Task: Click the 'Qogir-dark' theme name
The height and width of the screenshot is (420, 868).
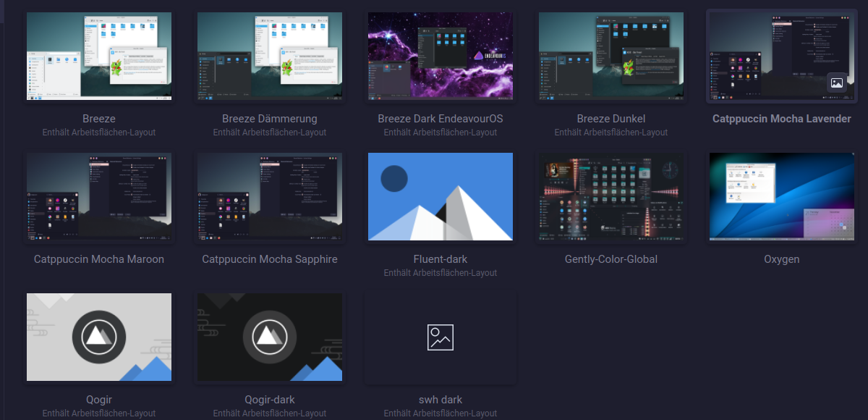Action: pos(270,400)
